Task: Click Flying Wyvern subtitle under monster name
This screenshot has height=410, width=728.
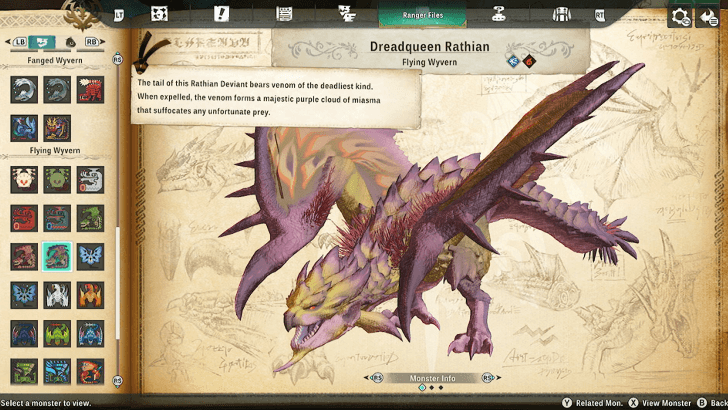Action: [429, 62]
